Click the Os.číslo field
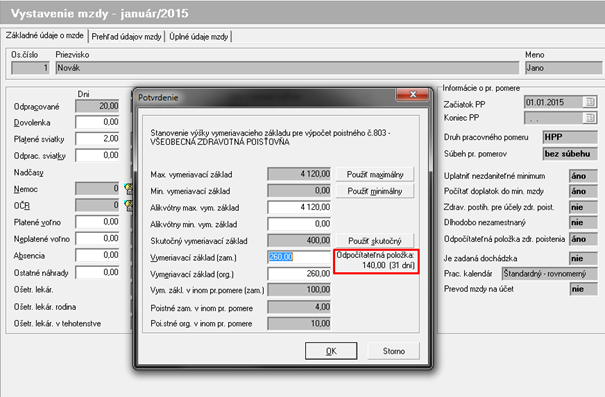This screenshot has width=605, height=397. click(30, 68)
